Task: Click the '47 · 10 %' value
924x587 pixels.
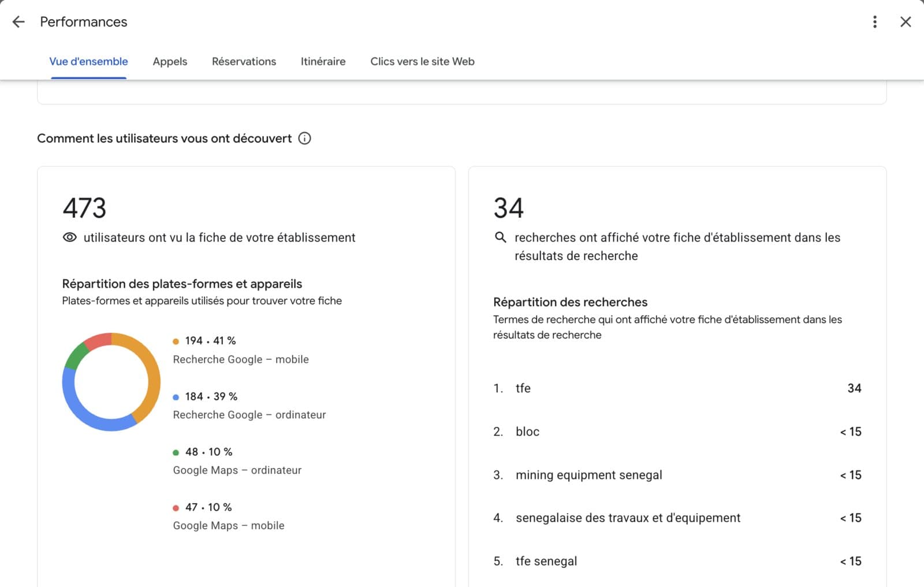Action: pyautogui.click(x=208, y=507)
